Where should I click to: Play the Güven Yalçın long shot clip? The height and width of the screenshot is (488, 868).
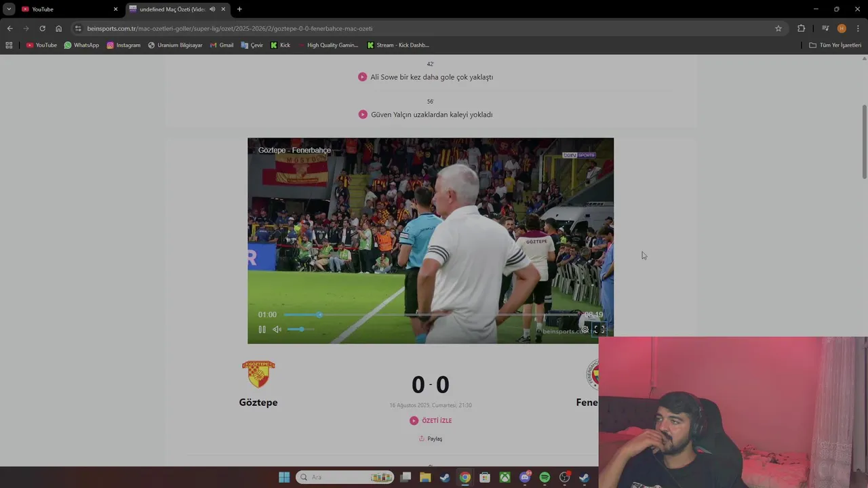(363, 115)
